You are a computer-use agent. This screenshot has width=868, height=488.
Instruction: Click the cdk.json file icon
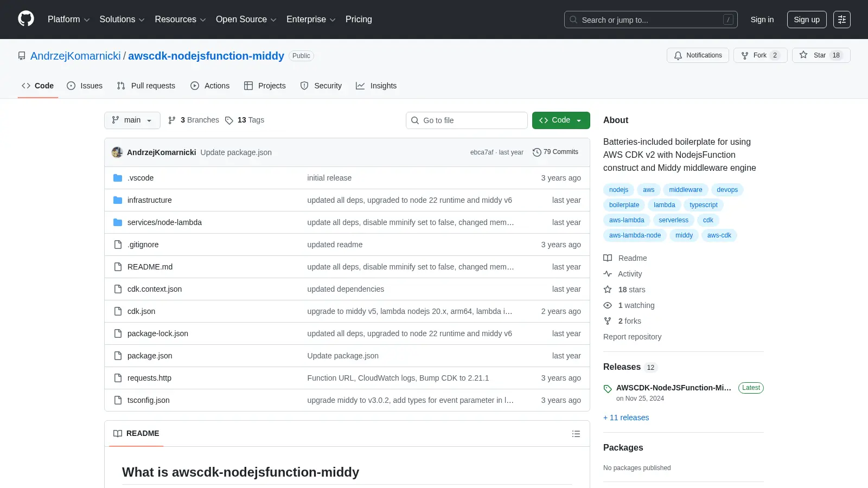tap(118, 311)
